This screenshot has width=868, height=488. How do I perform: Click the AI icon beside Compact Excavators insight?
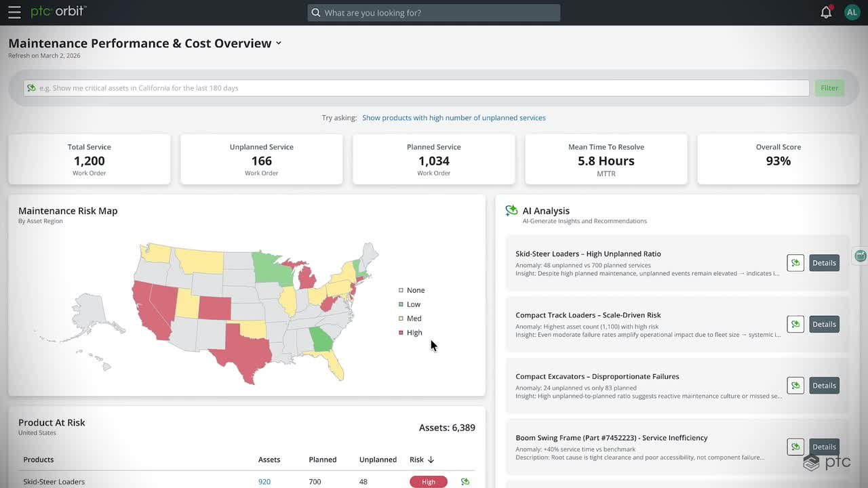coord(795,386)
